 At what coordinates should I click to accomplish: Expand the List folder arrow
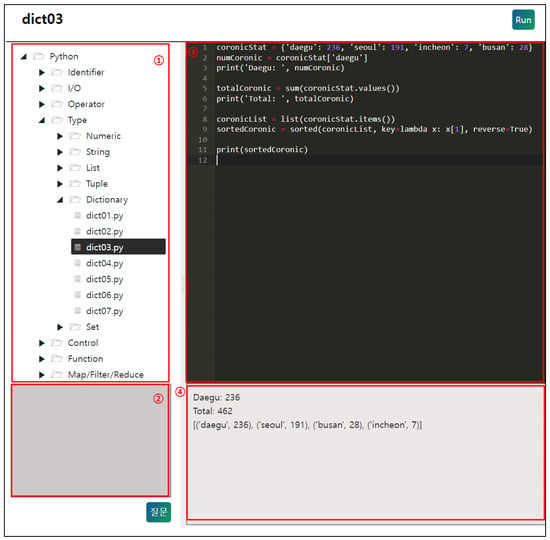coord(60,168)
